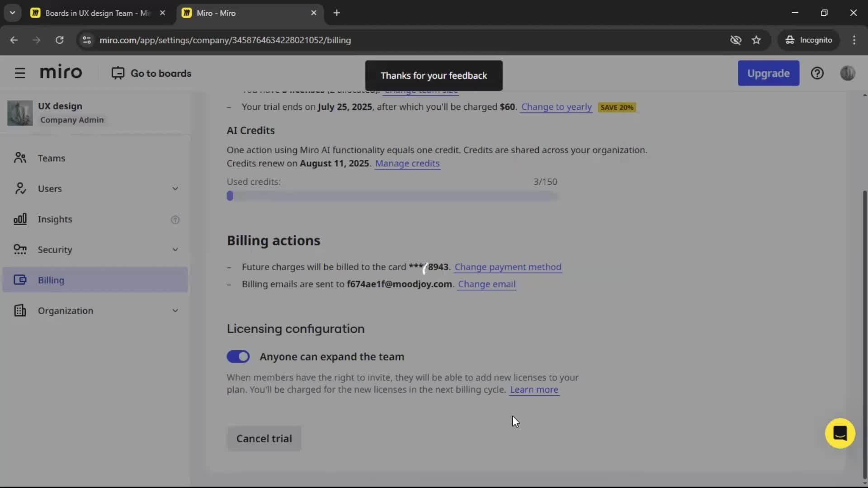Select Billing in the sidebar

[x=95, y=280]
